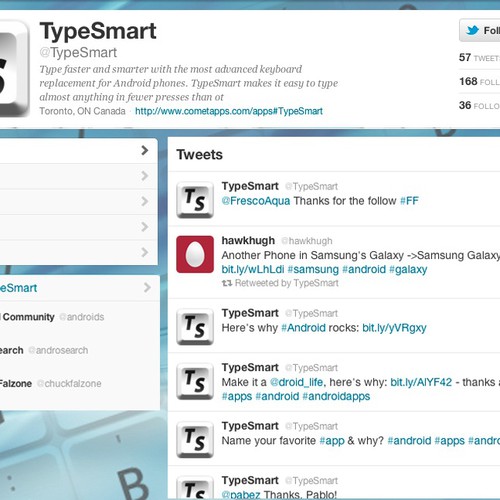Viewport: 500px width, 500px height.
Task: Click TS avatar on the FrescoAqua tweet
Action: coord(195,200)
